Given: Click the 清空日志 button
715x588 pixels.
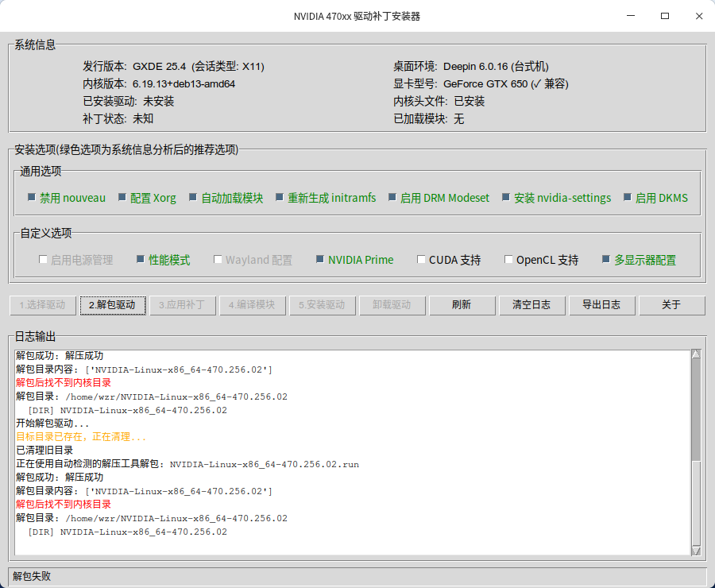Looking at the screenshot, I should tap(531, 305).
